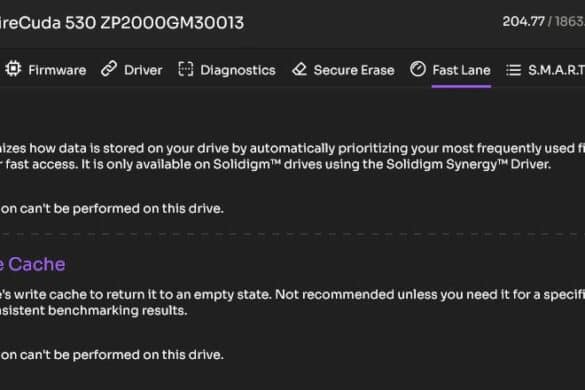Open the S.M.A.R.T. tab label
This screenshot has width=585, height=390.
556,70
